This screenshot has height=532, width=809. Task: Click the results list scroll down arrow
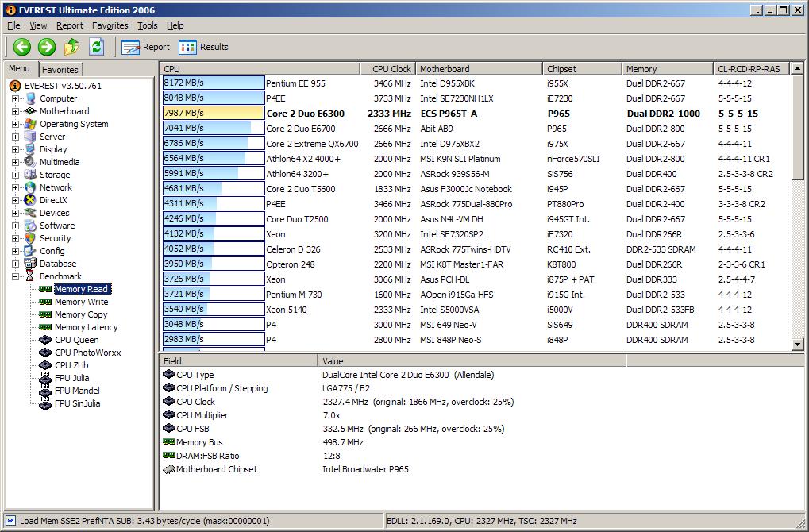[x=798, y=344]
